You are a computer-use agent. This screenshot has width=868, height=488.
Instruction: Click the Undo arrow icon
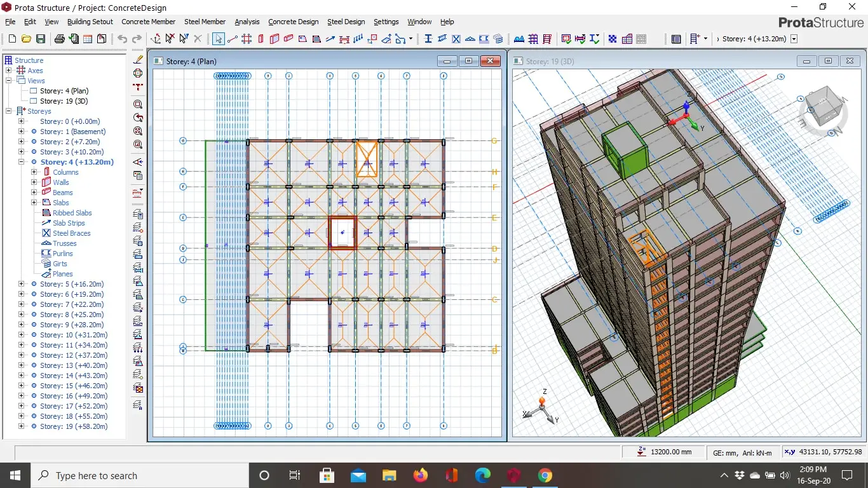point(122,39)
